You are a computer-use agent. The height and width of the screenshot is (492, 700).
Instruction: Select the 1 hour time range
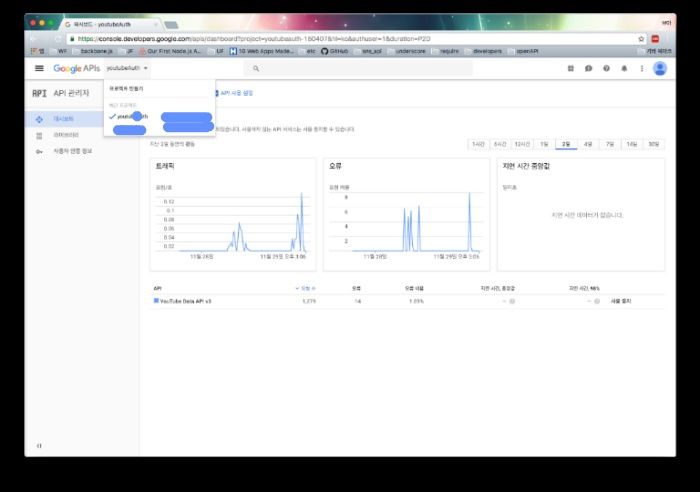coord(478,144)
